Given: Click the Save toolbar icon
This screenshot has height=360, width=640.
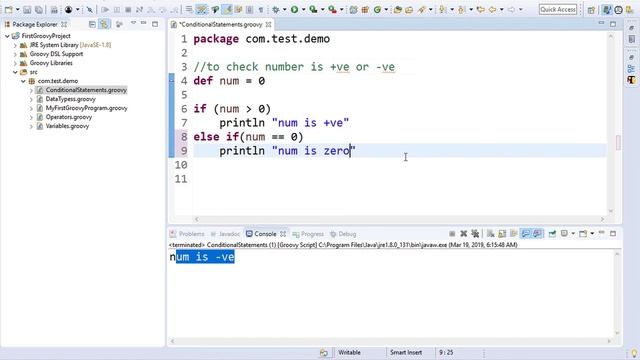Looking at the screenshot, I should tap(27, 9).
